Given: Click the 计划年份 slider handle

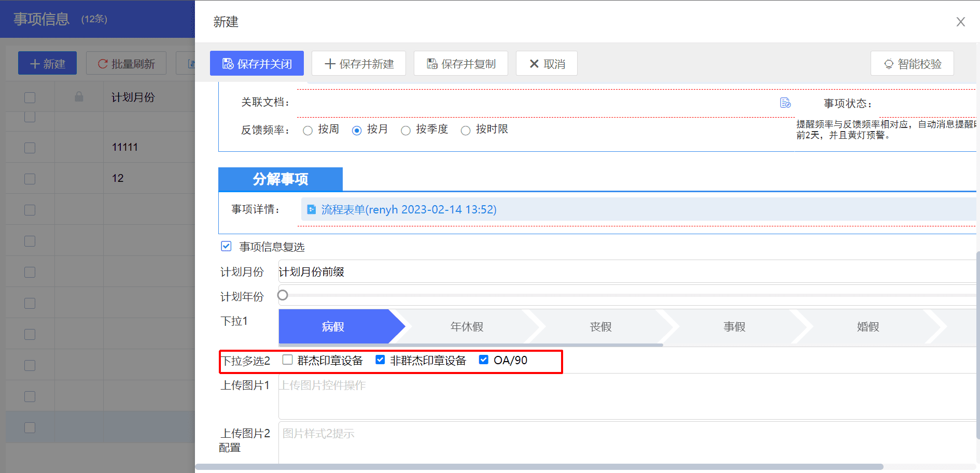Looking at the screenshot, I should (283, 295).
